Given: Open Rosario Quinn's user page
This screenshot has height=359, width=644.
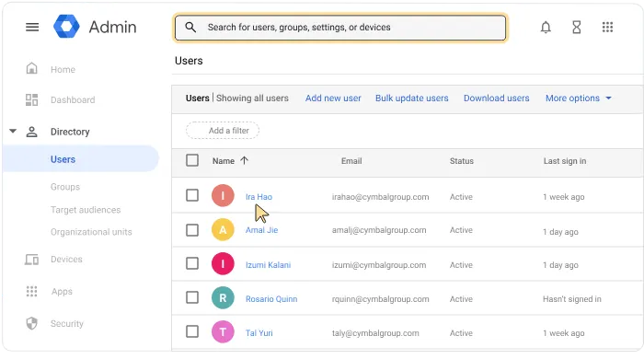Looking at the screenshot, I should pos(271,299).
